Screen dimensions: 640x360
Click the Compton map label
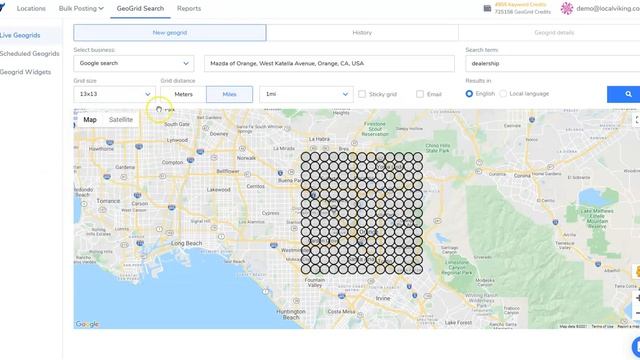[172, 162]
